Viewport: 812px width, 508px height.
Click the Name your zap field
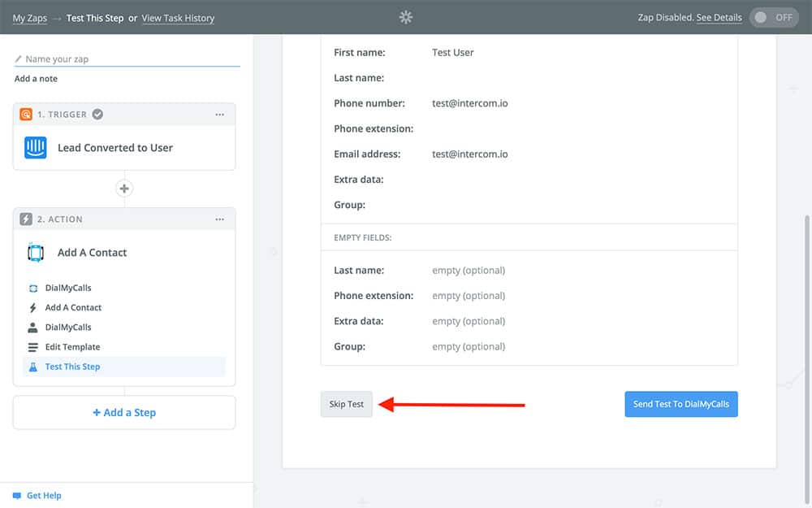tap(130, 59)
